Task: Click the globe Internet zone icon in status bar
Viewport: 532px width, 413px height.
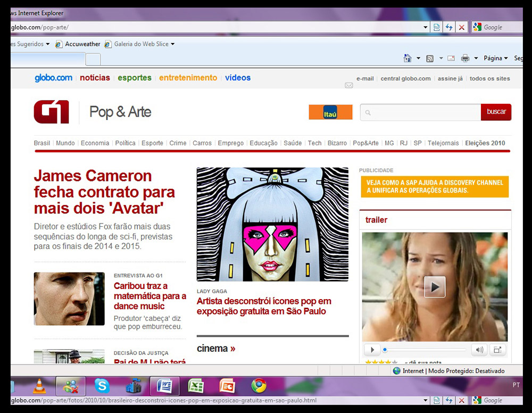Action: [396, 371]
